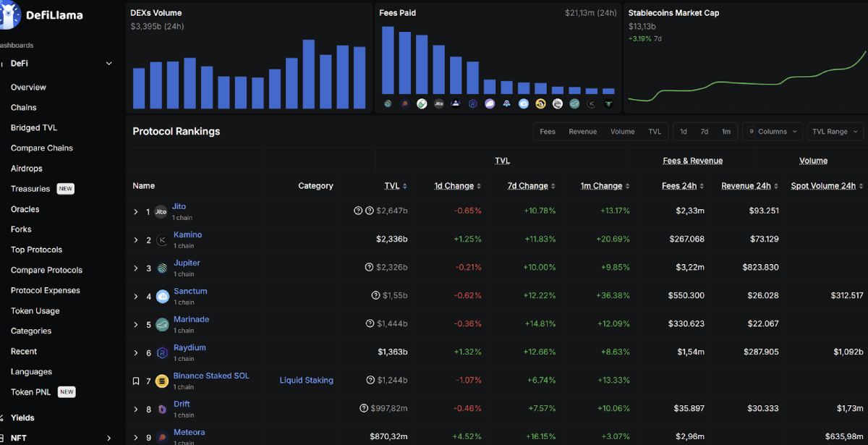This screenshot has width=868, height=445.
Task: Expand the Jito row
Action: (x=135, y=212)
